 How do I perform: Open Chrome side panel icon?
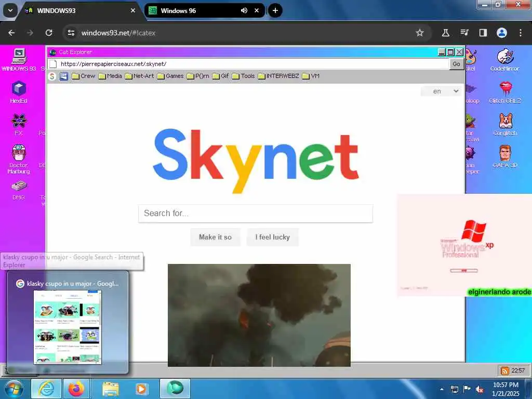(483, 33)
